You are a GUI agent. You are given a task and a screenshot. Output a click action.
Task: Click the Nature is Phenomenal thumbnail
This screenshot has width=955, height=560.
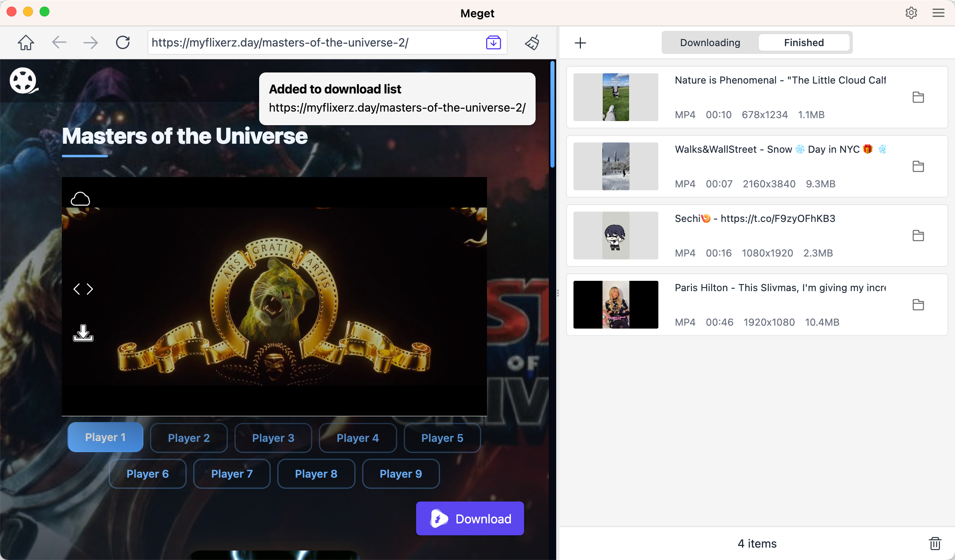(x=616, y=97)
